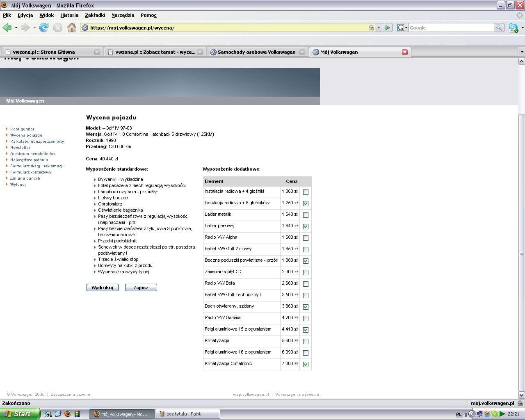This screenshot has height=420, width=525.
Task: Open the Edycja menu
Action: pyautogui.click(x=25, y=15)
